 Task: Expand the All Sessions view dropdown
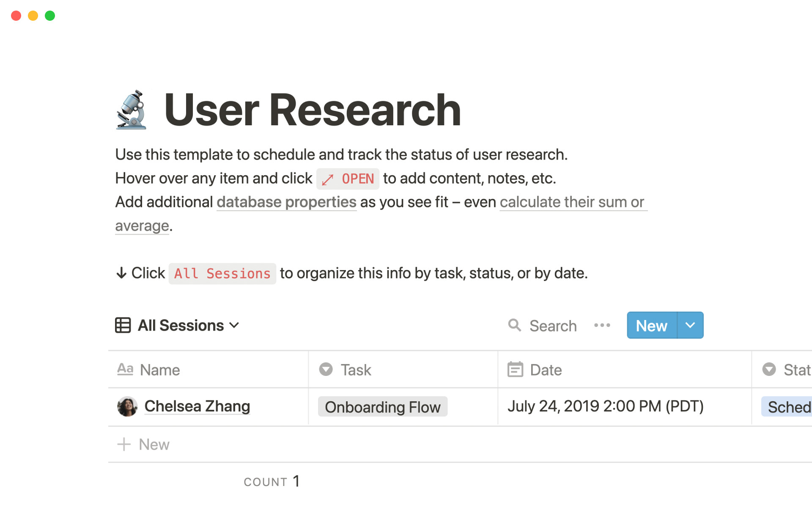coord(234,325)
